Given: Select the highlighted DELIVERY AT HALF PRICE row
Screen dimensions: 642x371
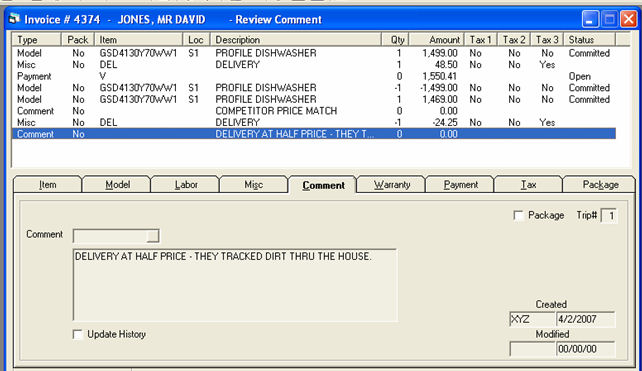Looking at the screenshot, I should (x=314, y=134).
